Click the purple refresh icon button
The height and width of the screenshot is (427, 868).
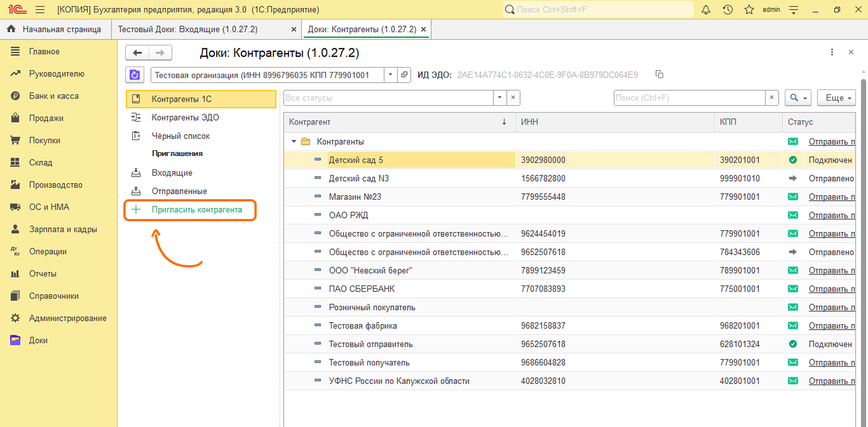pos(135,75)
